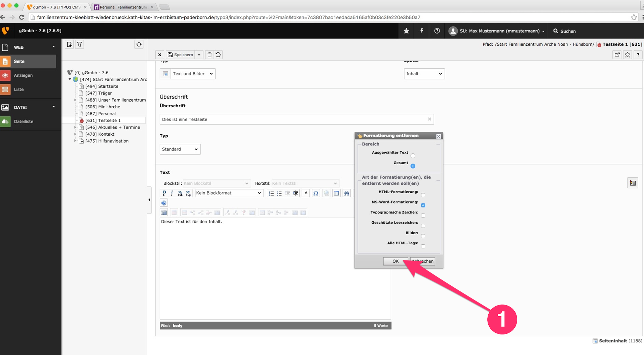Switch to the Personal: Familienzentrum browser tab
This screenshot has width=644, height=355.
click(x=123, y=7)
